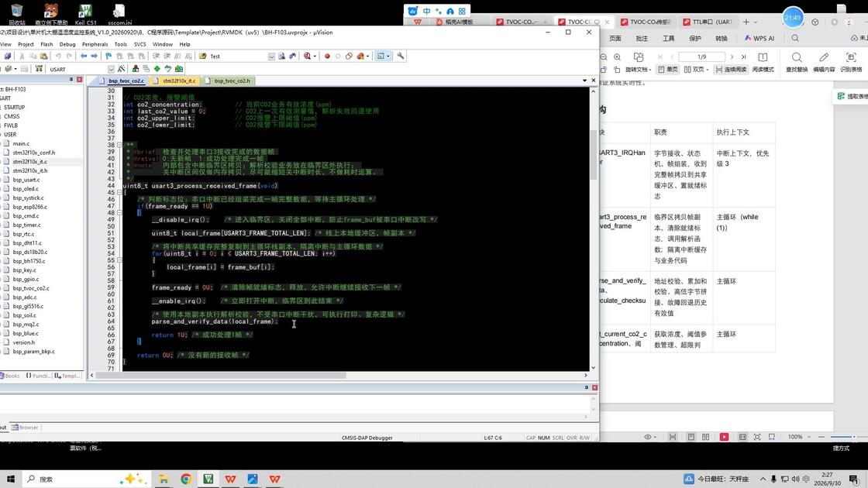
Task: Click the WPS AI button
Action: click(x=759, y=38)
